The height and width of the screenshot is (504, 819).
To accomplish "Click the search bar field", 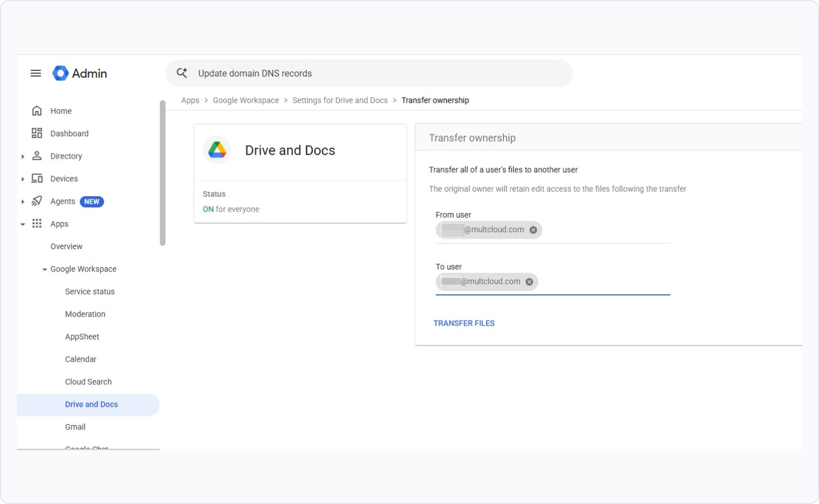I will click(369, 73).
